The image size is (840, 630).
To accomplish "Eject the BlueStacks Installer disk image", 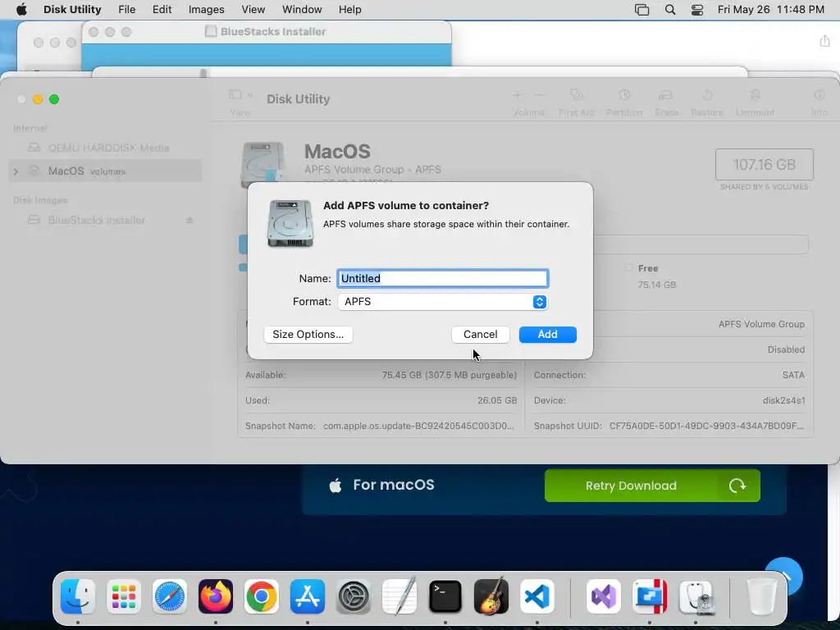I will coord(189,220).
